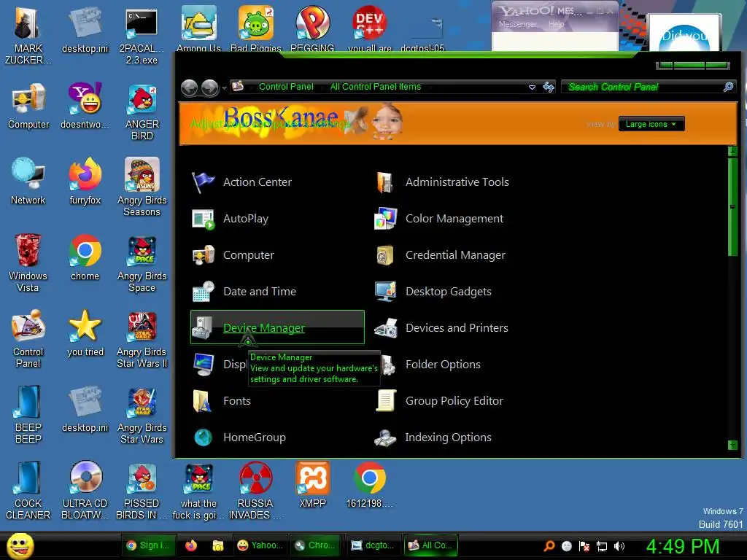
Task: Click the magnifier tray icon
Action: pyautogui.click(x=549, y=546)
